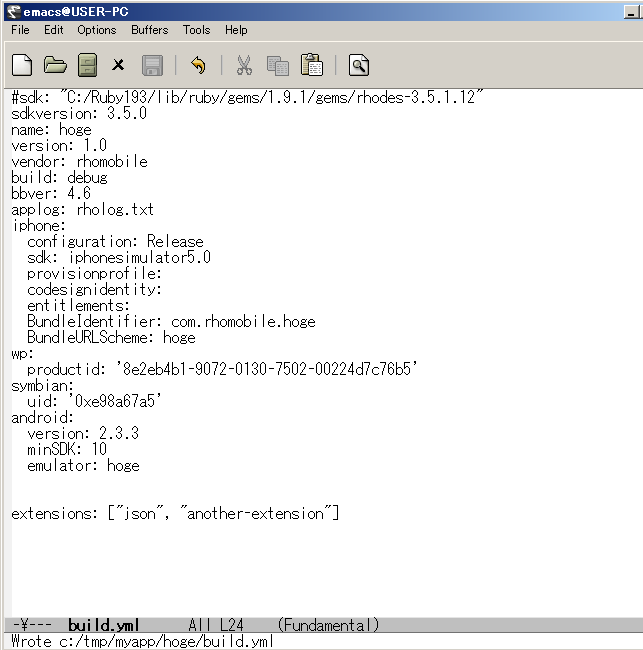Click 'android:' section line
The height and width of the screenshot is (650, 643).
42,417
